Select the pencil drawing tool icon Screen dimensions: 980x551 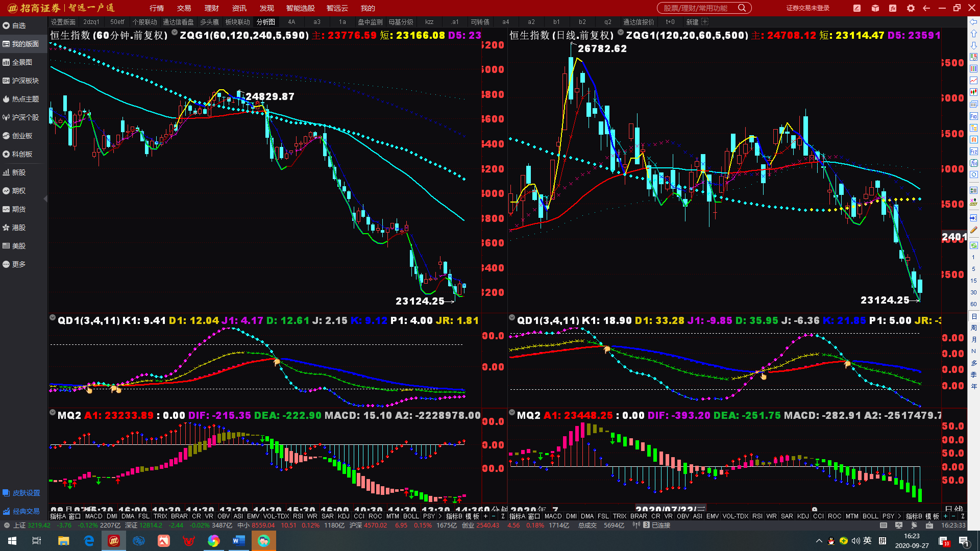click(973, 230)
